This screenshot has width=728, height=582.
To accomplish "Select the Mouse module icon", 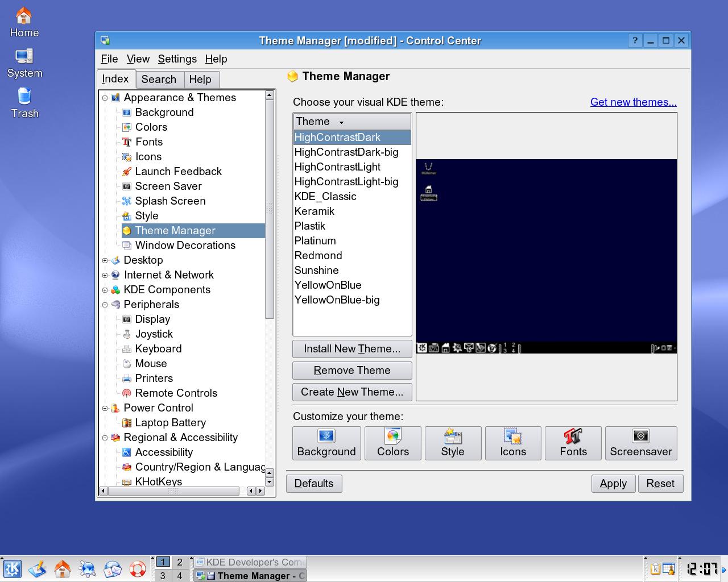I will [x=127, y=364].
